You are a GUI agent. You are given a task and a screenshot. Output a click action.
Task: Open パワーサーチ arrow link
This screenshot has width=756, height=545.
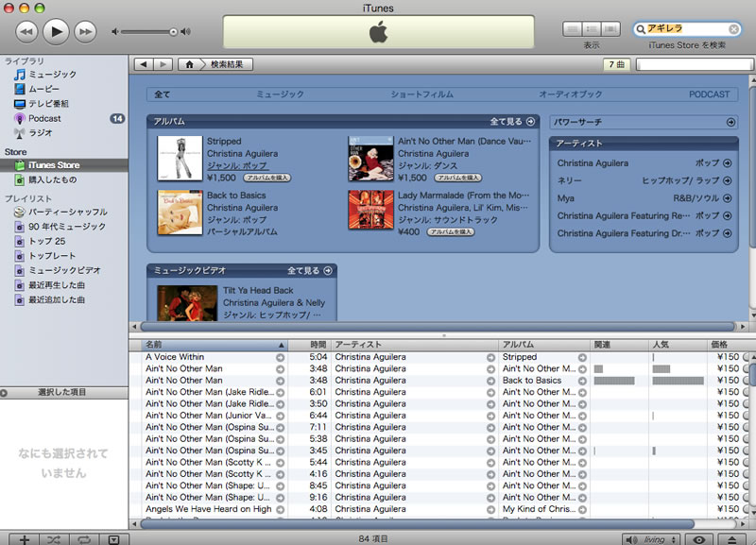[x=730, y=122]
